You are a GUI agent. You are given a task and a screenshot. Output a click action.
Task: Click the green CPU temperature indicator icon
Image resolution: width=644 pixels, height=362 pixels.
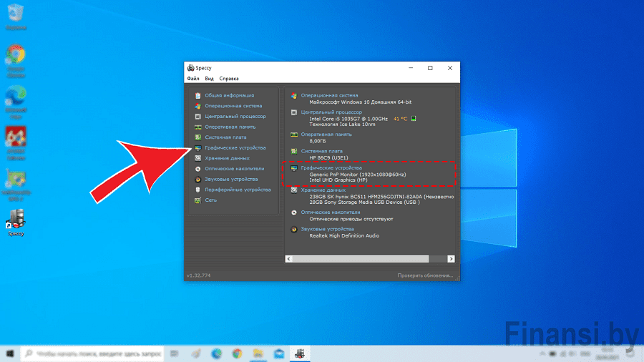coord(414,119)
